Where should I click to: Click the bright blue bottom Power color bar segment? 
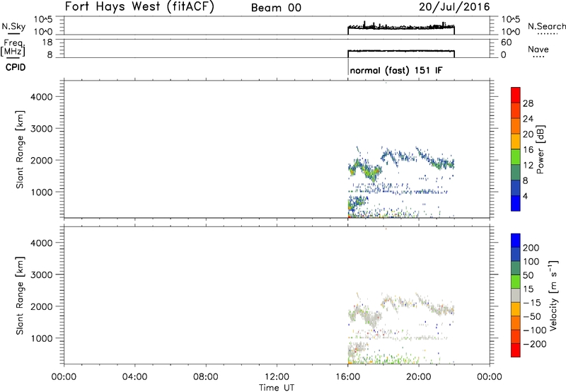516,203
